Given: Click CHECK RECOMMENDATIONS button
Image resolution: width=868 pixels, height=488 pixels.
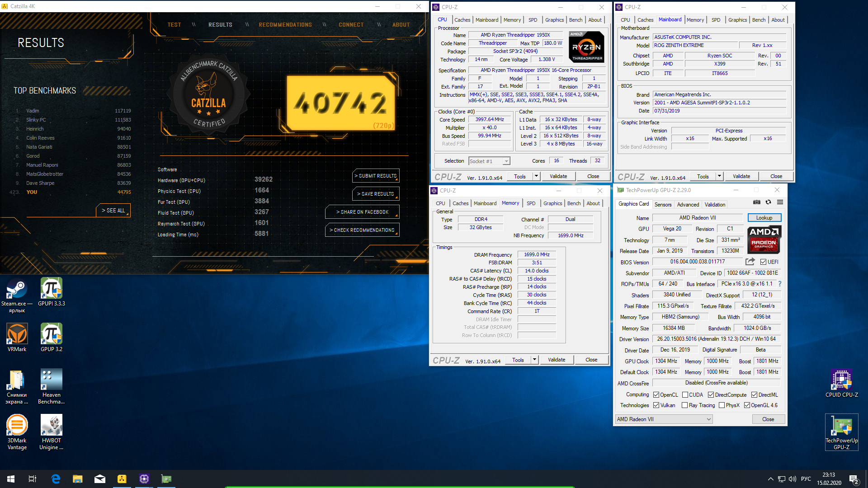Looking at the screenshot, I should click(362, 230).
